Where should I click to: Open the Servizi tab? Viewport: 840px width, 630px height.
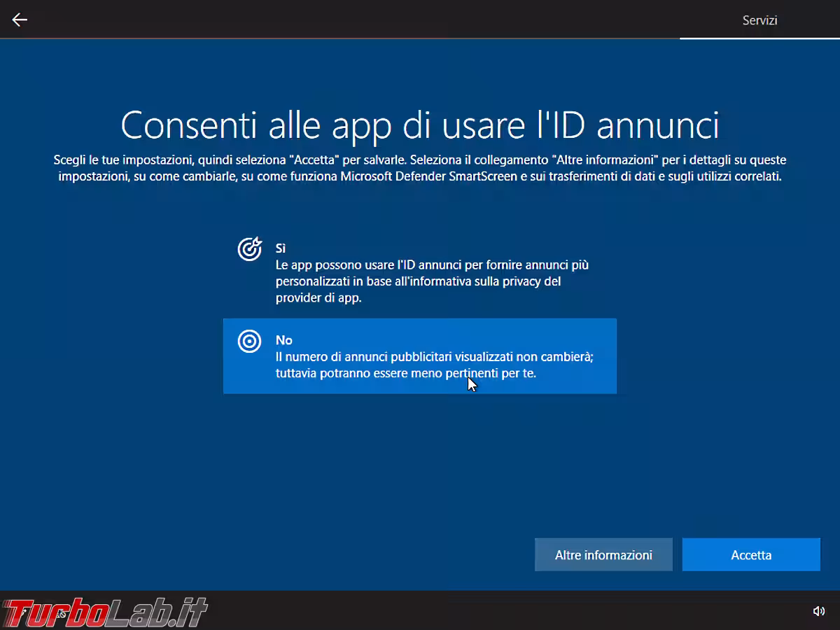click(759, 20)
